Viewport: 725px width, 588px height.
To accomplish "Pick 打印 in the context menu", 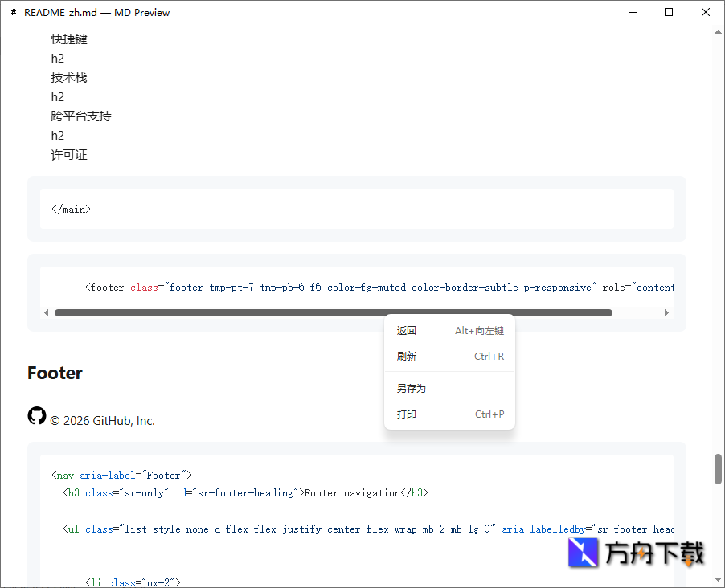I will [x=407, y=414].
